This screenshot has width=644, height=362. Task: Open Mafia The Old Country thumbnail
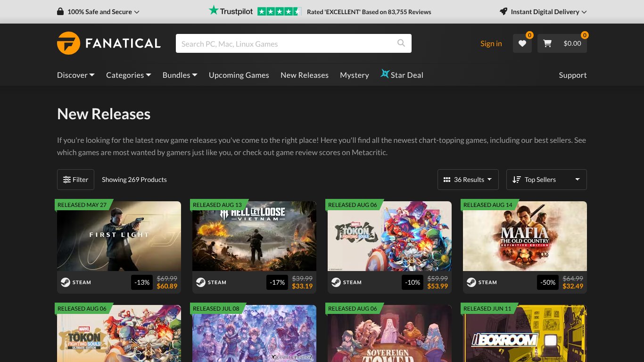click(x=525, y=236)
